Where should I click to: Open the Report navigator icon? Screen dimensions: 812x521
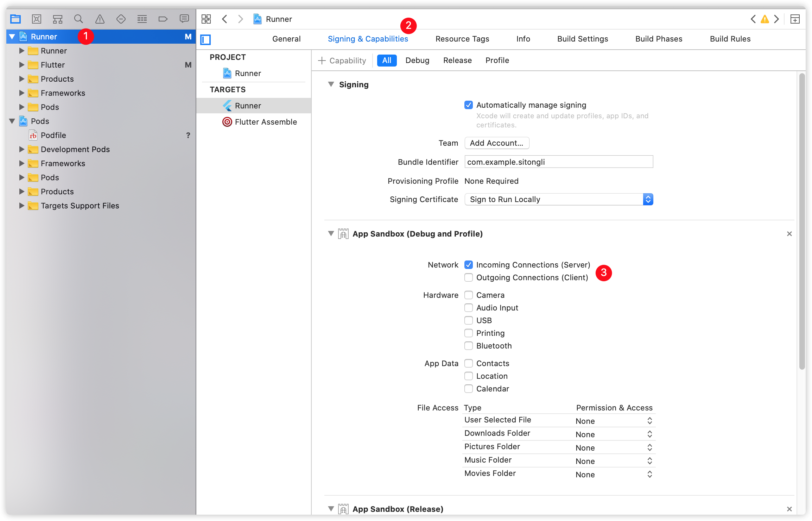(x=184, y=19)
